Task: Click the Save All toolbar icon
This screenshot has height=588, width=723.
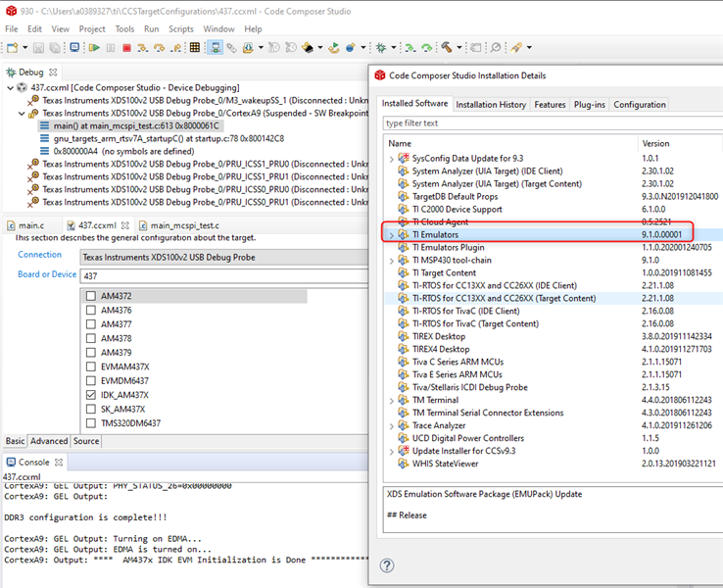Action: coord(55,47)
